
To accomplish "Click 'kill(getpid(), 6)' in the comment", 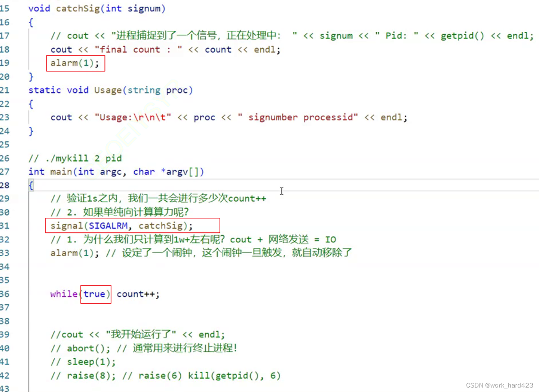I will point(234,376).
